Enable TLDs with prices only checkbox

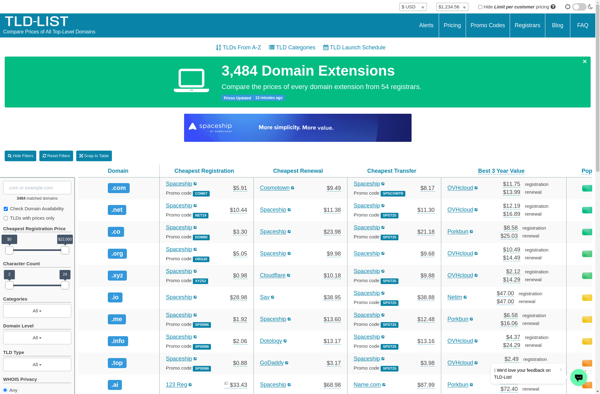[x=5, y=218]
